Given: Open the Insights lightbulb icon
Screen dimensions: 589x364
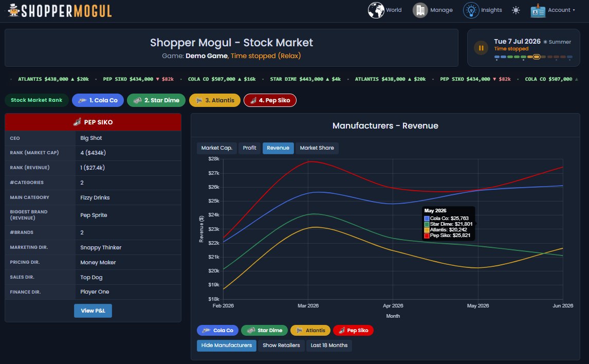Looking at the screenshot, I should 471,10.
